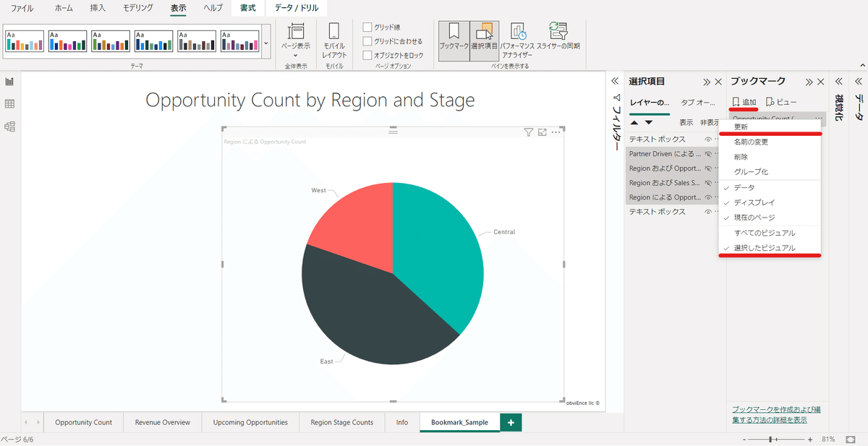The image size is (868, 446).
Task: Click the ビュー bookmark button
Action: (x=780, y=102)
